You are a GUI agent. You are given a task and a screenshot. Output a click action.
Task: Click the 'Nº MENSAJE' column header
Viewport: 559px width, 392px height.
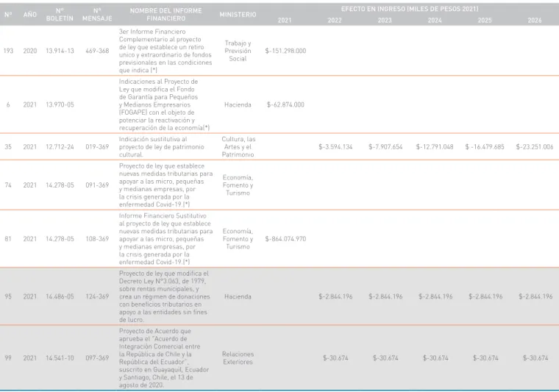pos(97,15)
